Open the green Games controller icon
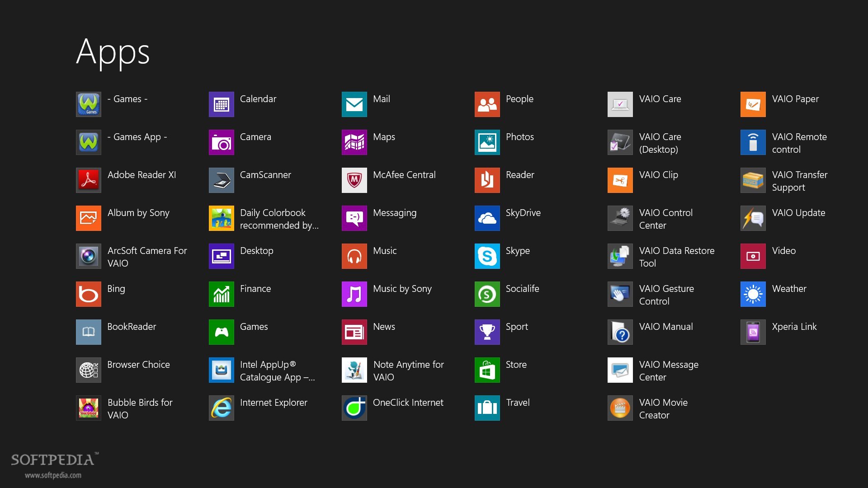 222,332
